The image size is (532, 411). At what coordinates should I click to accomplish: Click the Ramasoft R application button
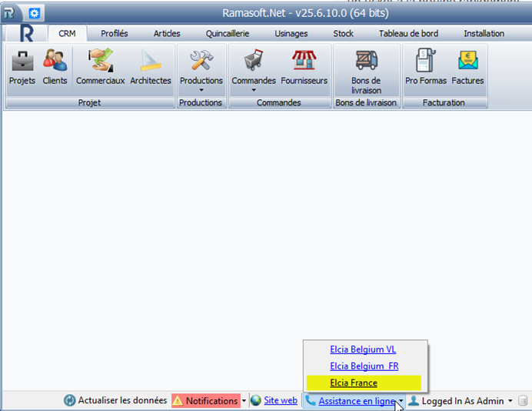(25, 34)
